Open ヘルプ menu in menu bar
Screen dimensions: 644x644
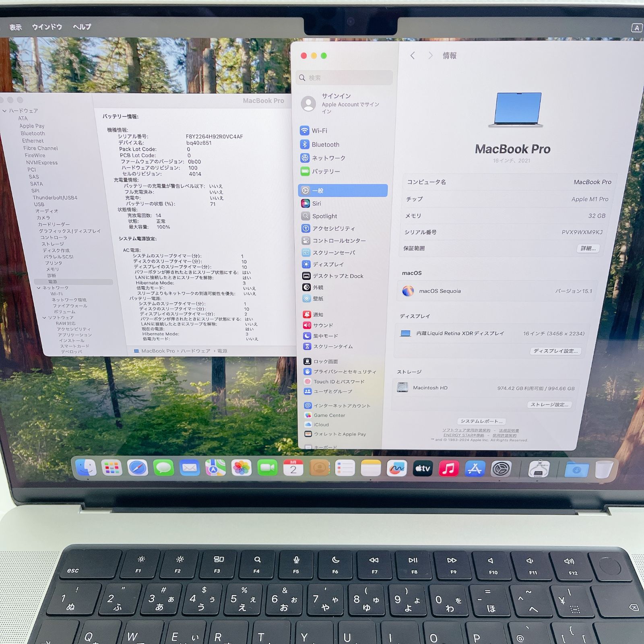(x=82, y=27)
